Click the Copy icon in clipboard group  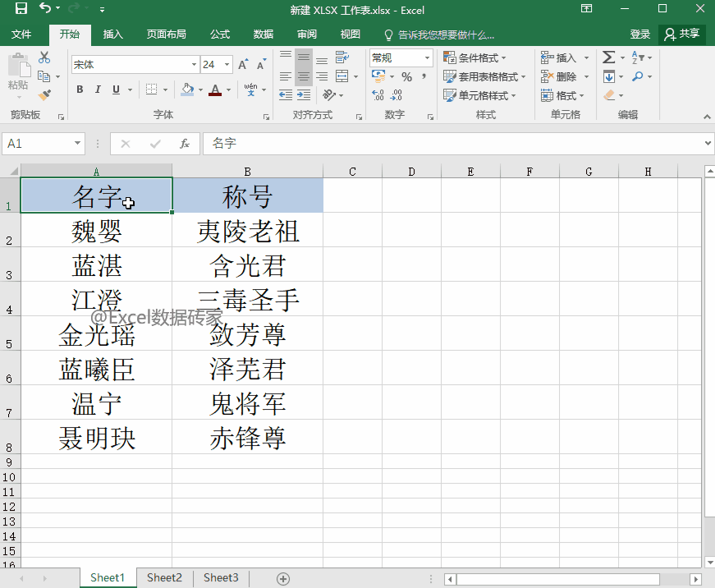[x=44, y=76]
